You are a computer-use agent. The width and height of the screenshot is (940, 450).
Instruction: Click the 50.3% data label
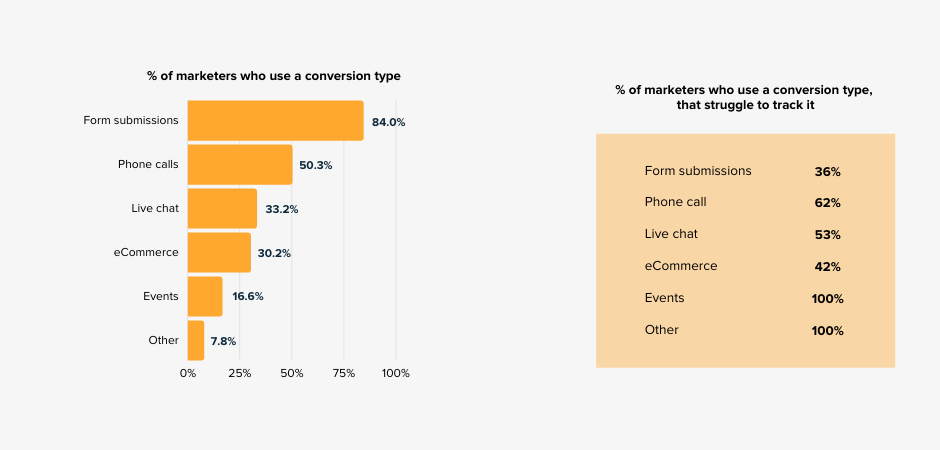315,165
